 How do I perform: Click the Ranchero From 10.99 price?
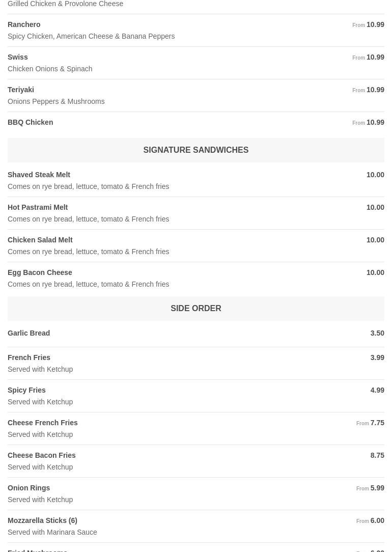click(x=369, y=24)
